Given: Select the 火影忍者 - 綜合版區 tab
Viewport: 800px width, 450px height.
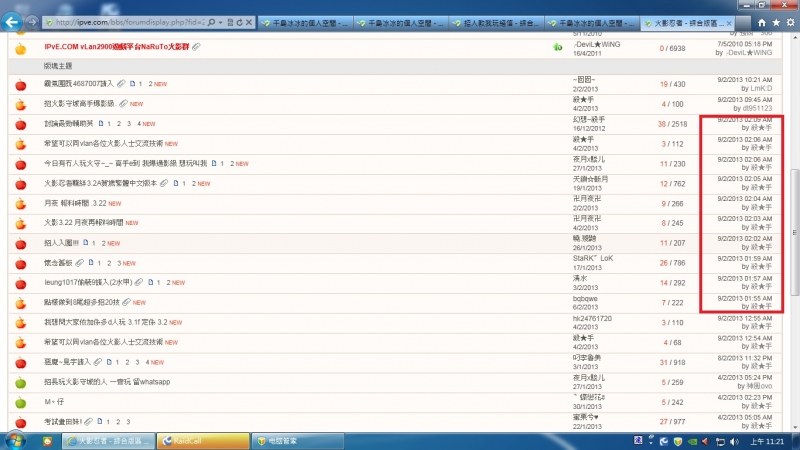Looking at the screenshot, I should [x=688, y=23].
